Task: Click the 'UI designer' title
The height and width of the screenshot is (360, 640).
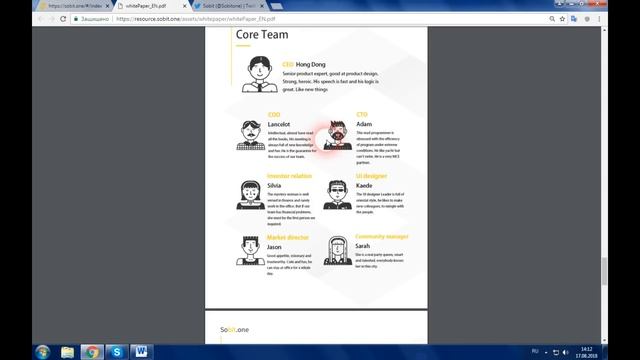Action: point(371,176)
